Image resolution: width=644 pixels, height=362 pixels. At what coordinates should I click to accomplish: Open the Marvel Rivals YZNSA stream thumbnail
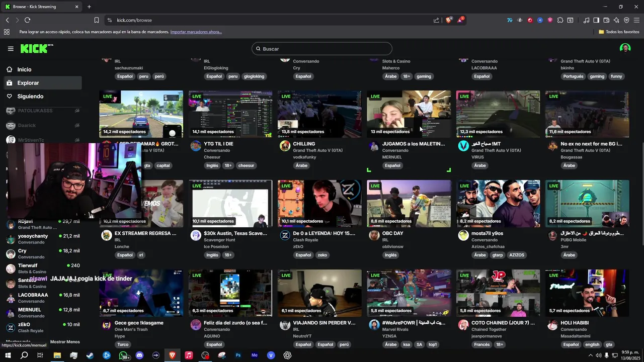tap(409, 293)
